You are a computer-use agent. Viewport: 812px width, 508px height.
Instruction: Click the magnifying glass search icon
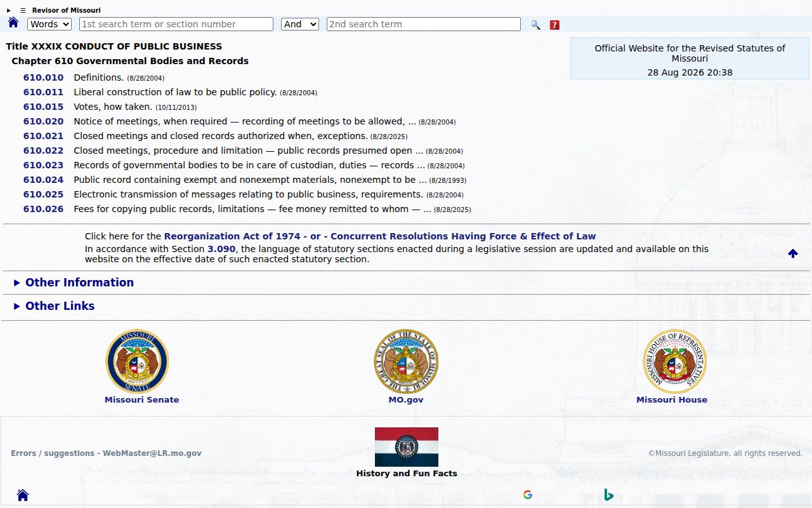pyautogui.click(x=535, y=25)
